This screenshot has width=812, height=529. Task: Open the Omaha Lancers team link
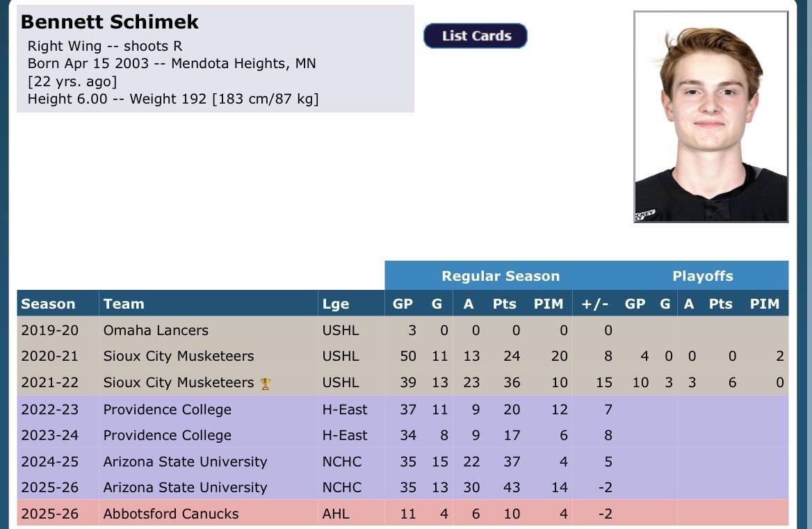[156, 330]
